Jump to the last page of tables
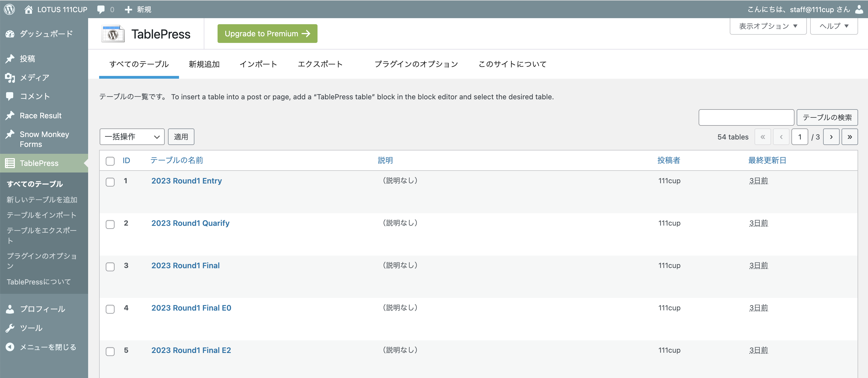Image resolution: width=868 pixels, height=378 pixels. 850,137
